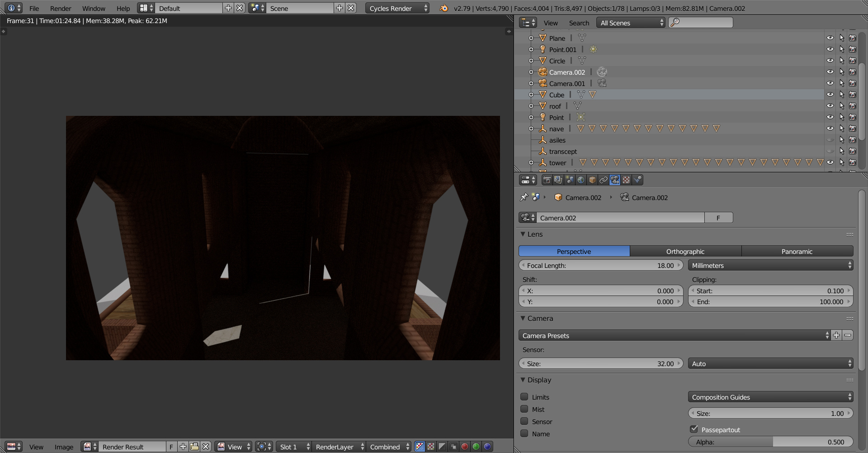Enable the Limits display checkbox

(524, 396)
